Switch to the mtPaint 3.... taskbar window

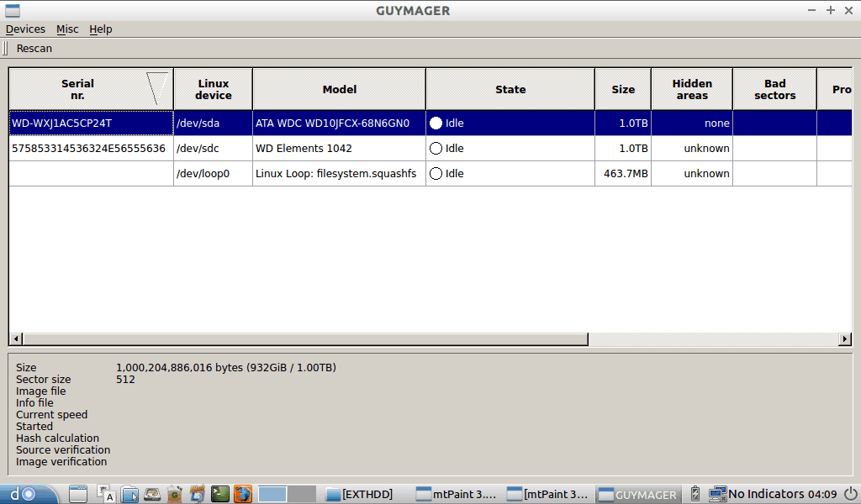coord(457,494)
